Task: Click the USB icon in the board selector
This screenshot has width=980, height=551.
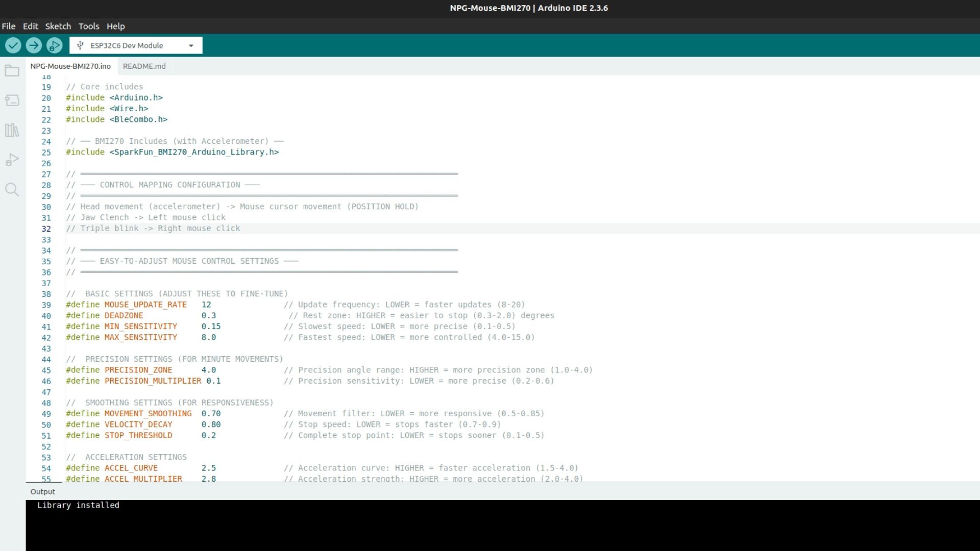Action: [x=80, y=45]
